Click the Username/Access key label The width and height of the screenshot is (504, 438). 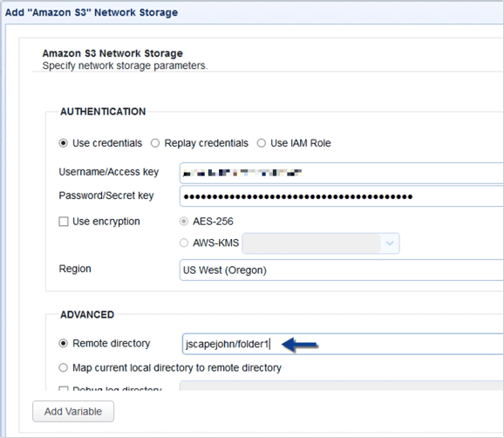[x=109, y=172]
